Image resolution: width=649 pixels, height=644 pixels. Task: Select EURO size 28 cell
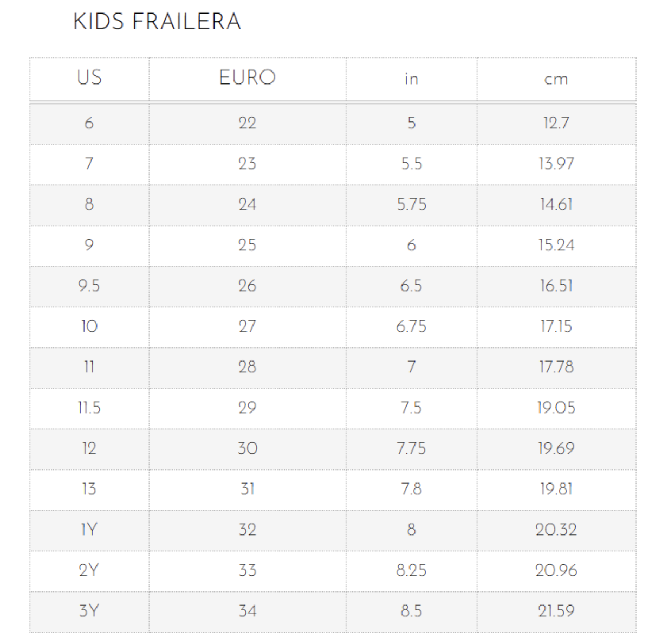(248, 367)
